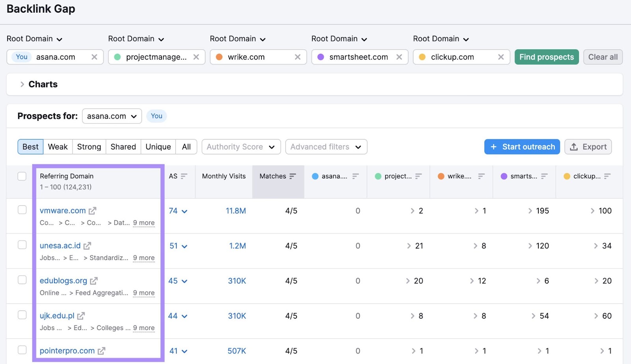Image resolution: width=631 pixels, height=364 pixels.
Task: Sort the asana.com column
Action: pyautogui.click(x=356, y=176)
